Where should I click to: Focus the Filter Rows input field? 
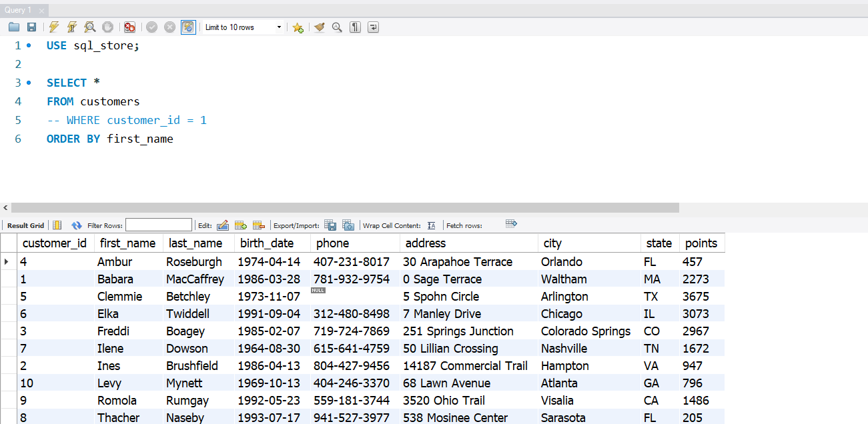(159, 225)
